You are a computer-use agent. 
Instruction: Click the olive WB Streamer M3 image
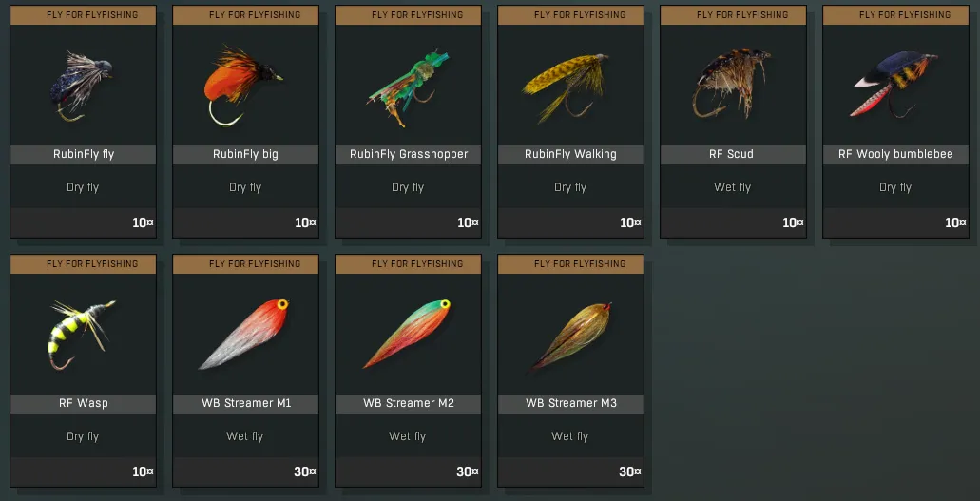(570, 337)
